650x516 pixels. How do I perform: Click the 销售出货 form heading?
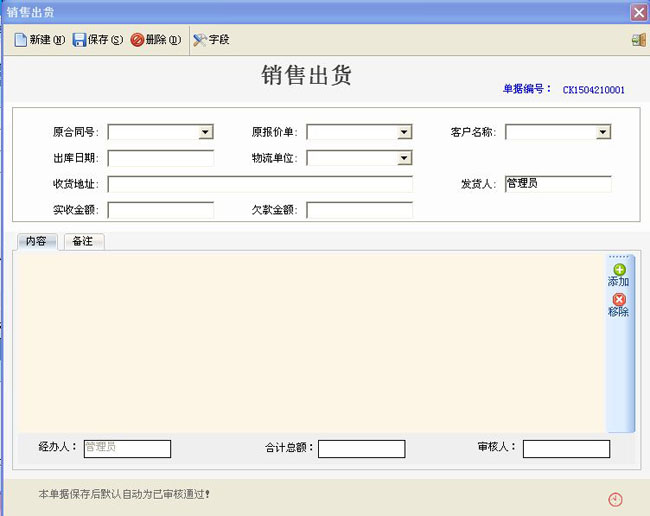306,75
